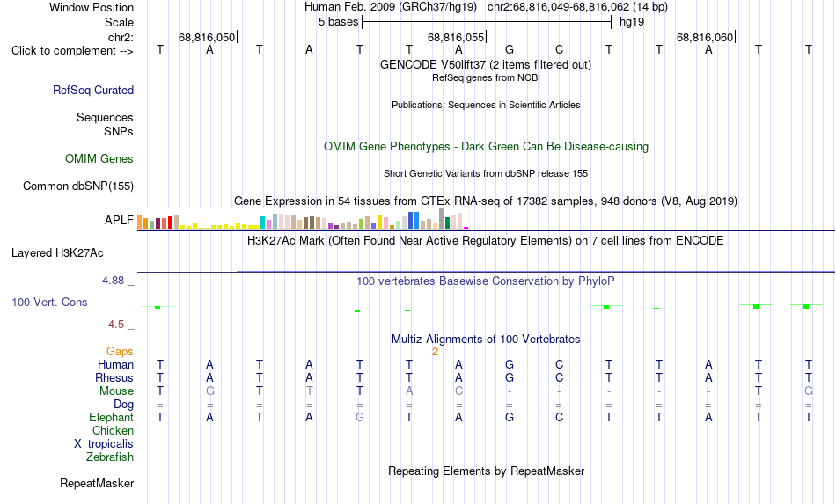Screen dimensions: 836x504
Task: Select the Rhesus species label
Action: [114, 377]
